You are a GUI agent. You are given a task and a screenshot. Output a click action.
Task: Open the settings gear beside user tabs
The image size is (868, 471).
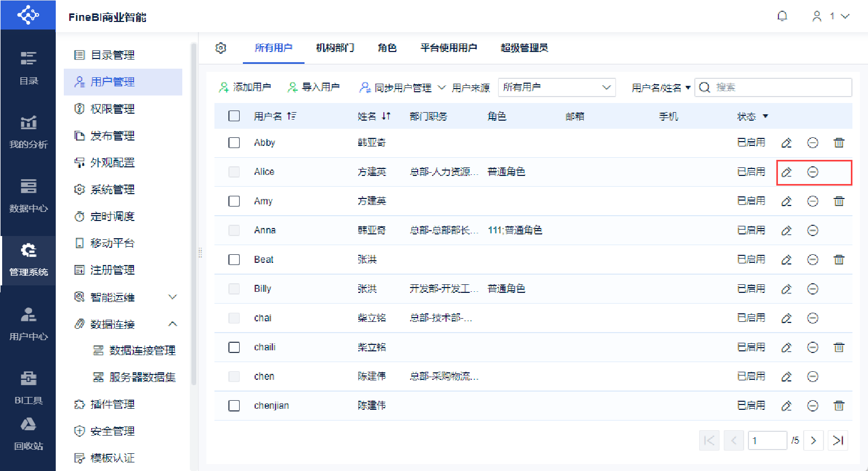220,48
